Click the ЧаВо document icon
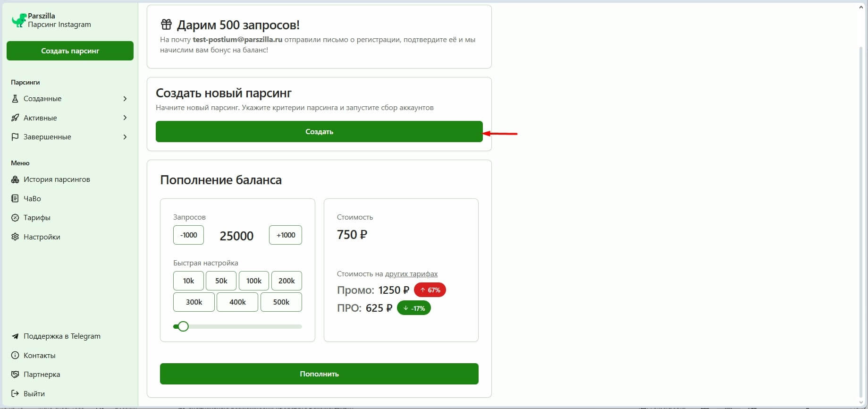Image resolution: width=868 pixels, height=409 pixels. click(x=15, y=198)
